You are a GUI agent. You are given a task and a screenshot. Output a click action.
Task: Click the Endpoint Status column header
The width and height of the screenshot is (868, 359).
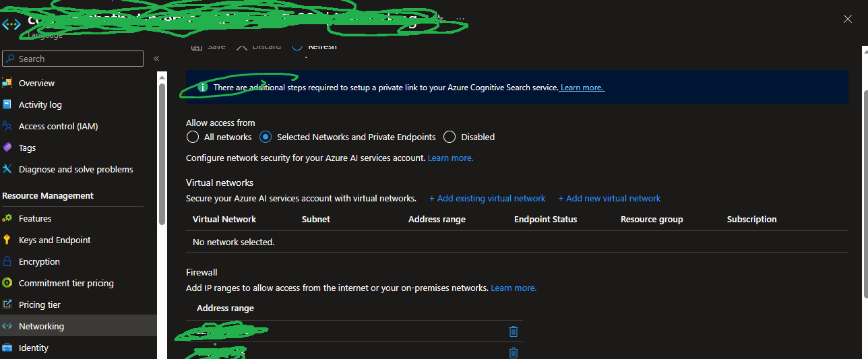[x=545, y=219]
